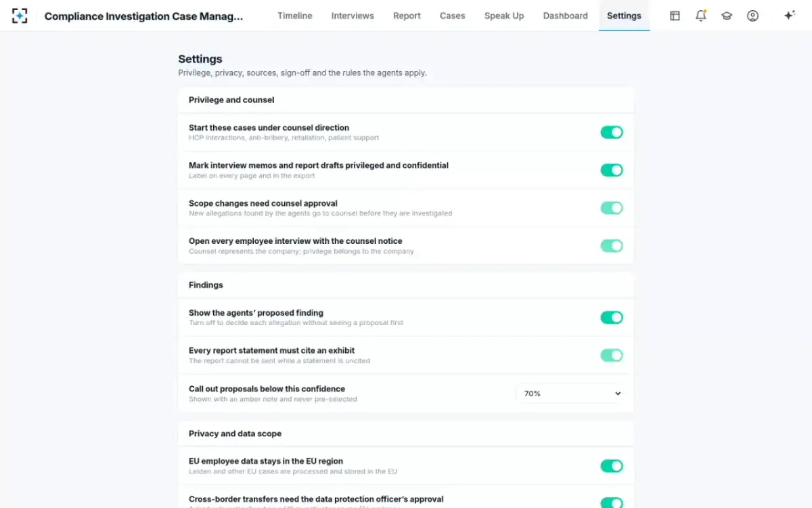Click 'Leiden and other EU cases' description
The image size is (812, 508).
pyautogui.click(x=293, y=471)
